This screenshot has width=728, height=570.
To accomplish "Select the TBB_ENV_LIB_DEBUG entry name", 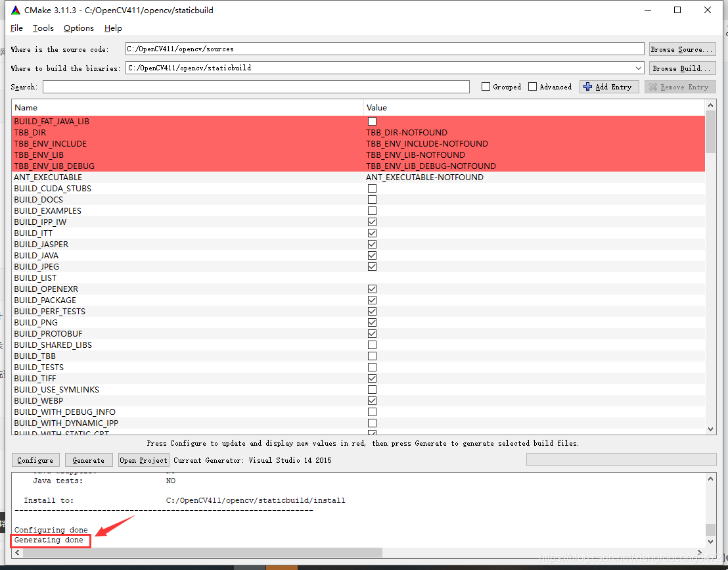I will pyautogui.click(x=55, y=166).
